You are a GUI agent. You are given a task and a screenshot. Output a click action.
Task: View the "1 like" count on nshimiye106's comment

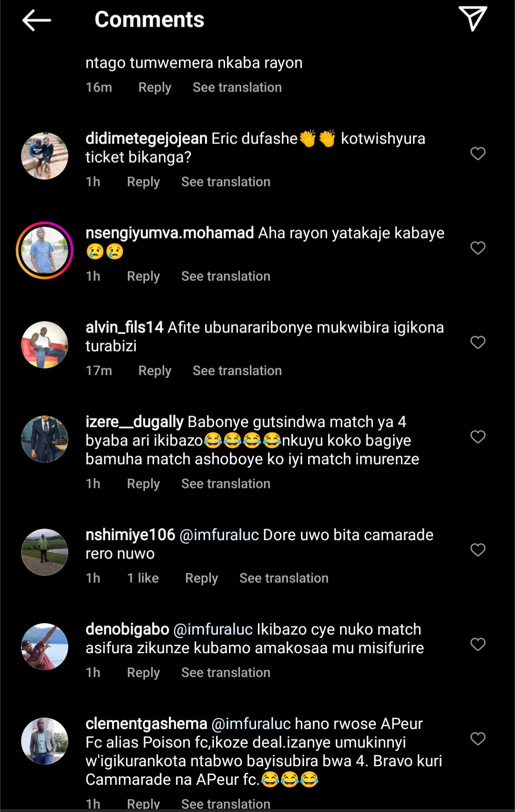click(143, 578)
